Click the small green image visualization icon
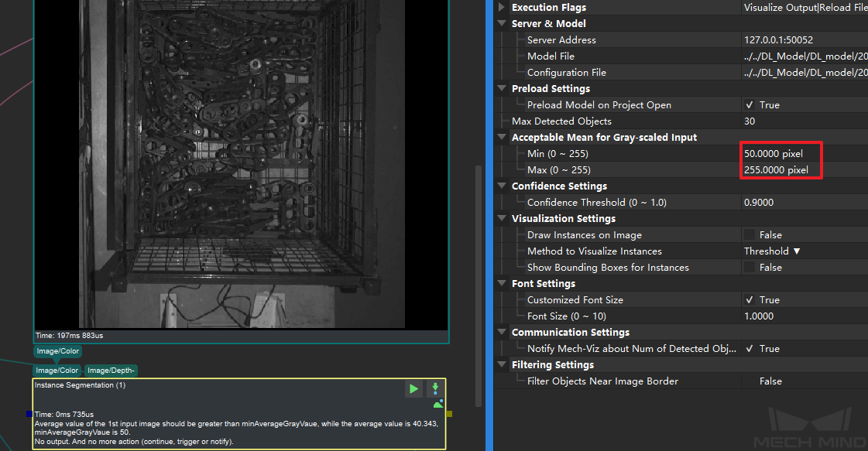Screen dimensions: 868x451 click(x=438, y=403)
